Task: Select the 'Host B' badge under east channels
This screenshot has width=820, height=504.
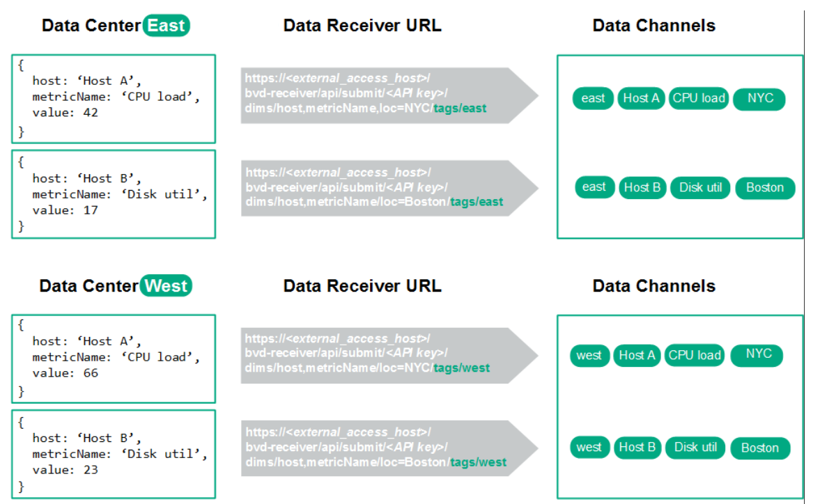Action: (x=642, y=187)
